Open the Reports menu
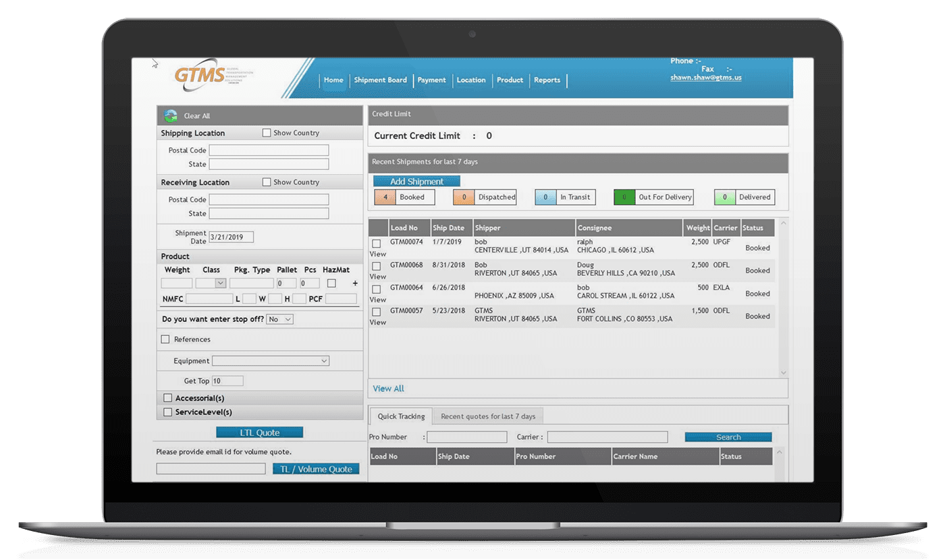This screenshot has height=560, width=945. (x=547, y=80)
